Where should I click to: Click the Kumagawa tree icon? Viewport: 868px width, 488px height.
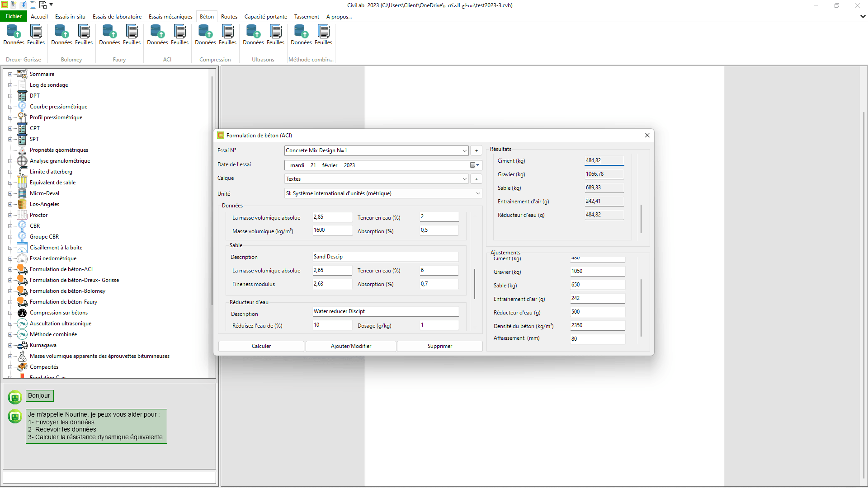coord(22,345)
